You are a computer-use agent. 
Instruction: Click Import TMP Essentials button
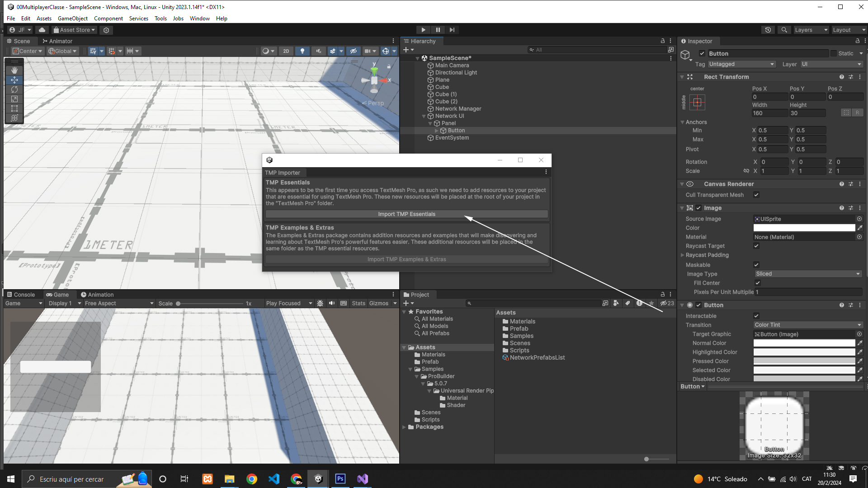[406, 214]
